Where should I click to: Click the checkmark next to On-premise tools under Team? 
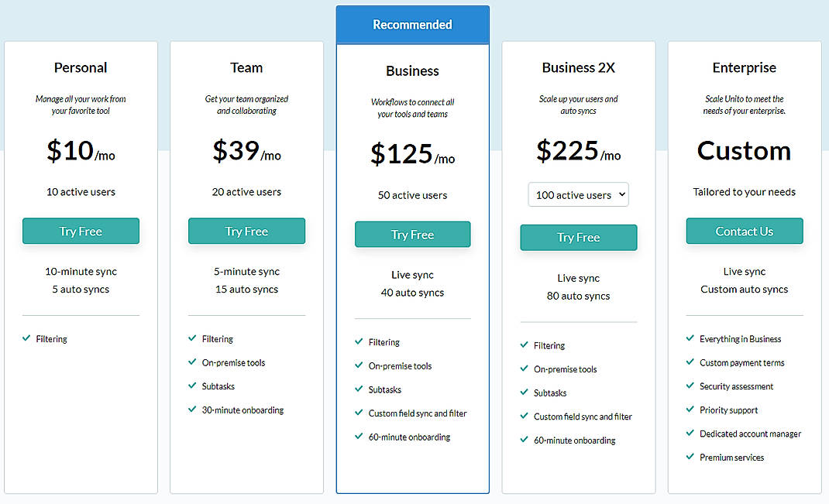pyautogui.click(x=191, y=362)
